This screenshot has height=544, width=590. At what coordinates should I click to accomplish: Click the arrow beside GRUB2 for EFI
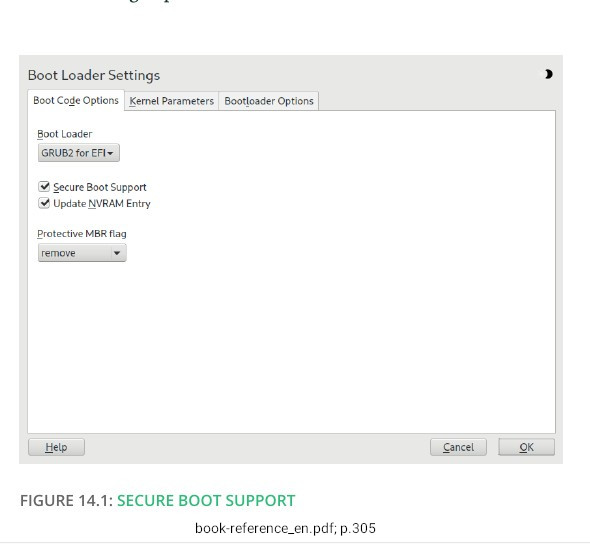point(110,153)
